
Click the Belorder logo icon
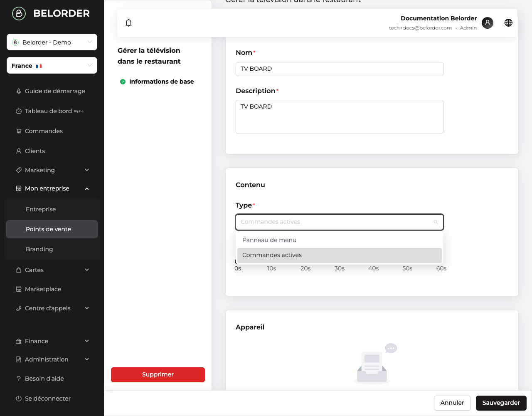(x=19, y=13)
